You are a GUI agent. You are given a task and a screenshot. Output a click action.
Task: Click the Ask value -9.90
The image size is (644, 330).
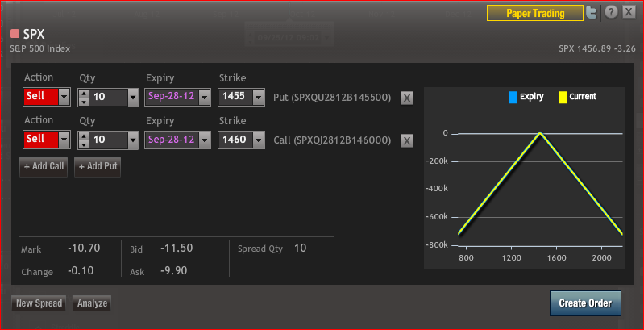174,270
